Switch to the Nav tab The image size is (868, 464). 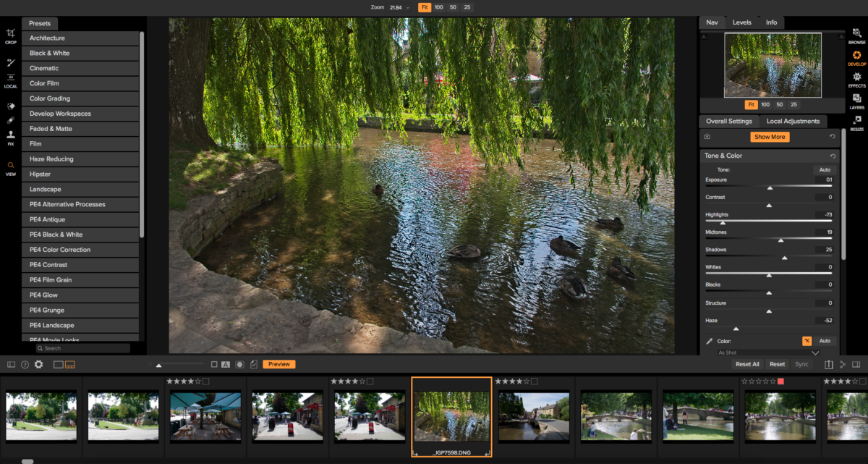(x=712, y=22)
